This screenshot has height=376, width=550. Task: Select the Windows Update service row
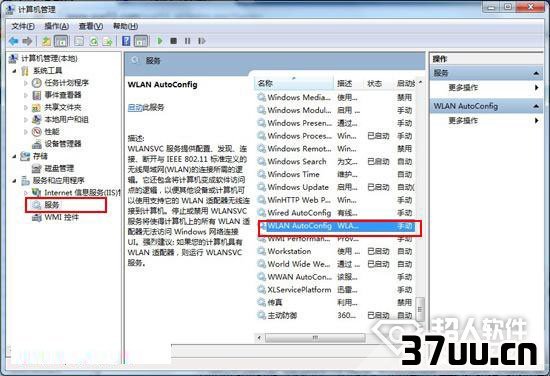(336, 187)
